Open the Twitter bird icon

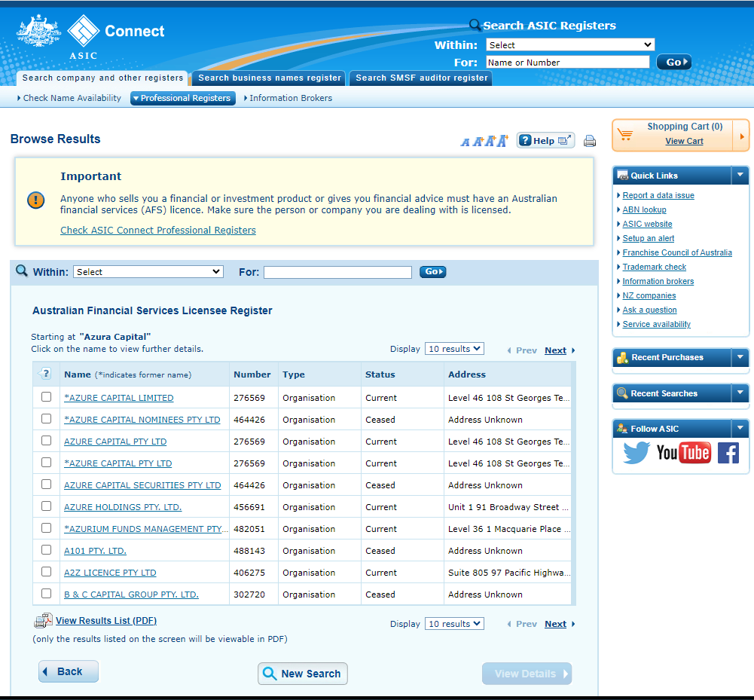636,452
